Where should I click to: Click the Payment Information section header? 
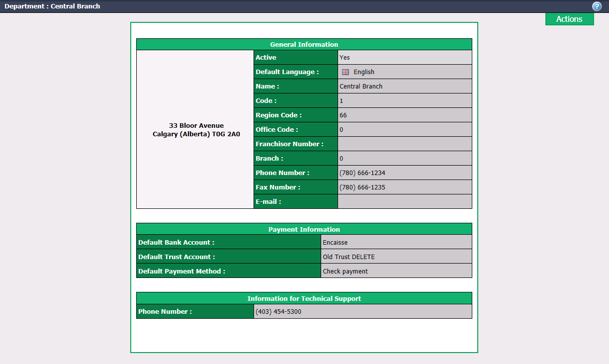[304, 229]
